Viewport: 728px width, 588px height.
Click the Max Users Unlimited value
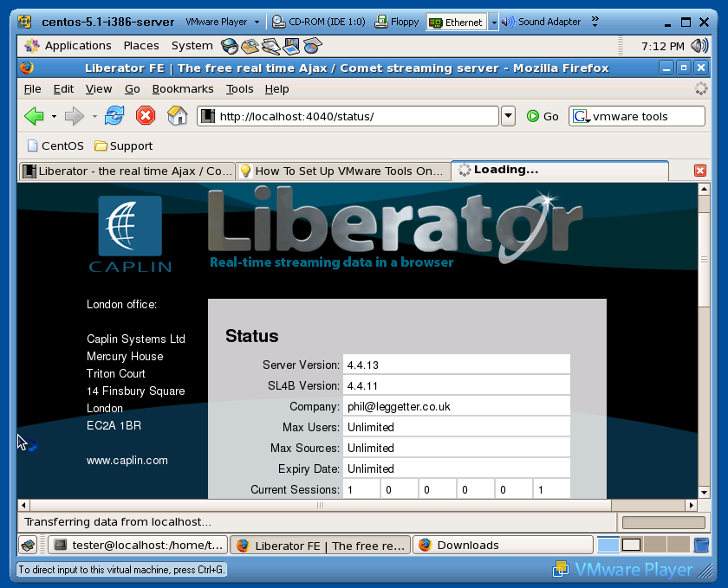(456, 427)
